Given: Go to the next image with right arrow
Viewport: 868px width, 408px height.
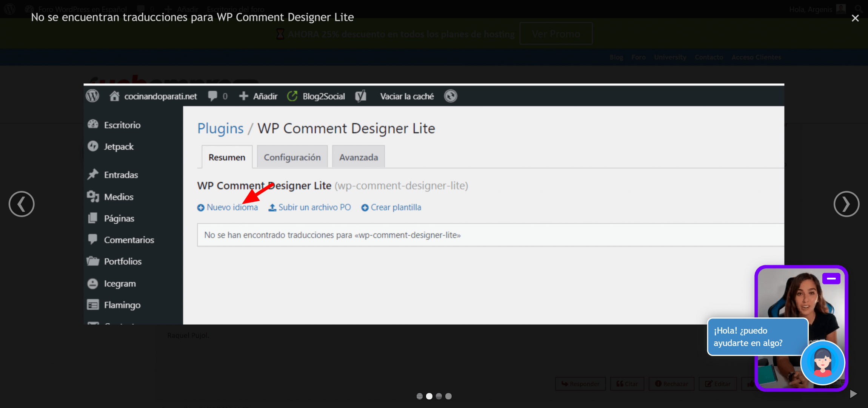Looking at the screenshot, I should coord(846,204).
